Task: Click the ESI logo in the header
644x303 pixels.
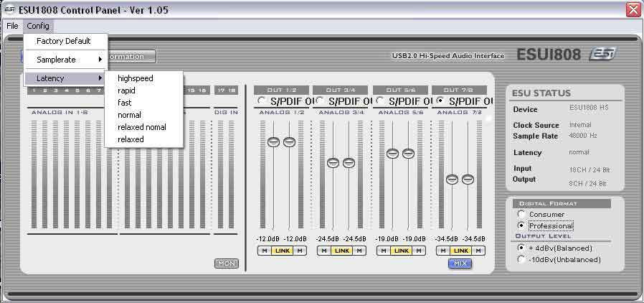Action: pyautogui.click(x=603, y=54)
